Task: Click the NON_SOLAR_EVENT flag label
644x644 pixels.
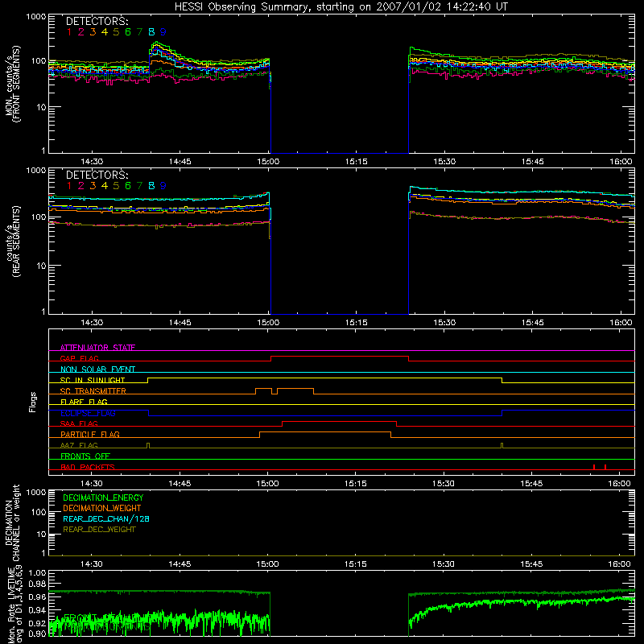Action: pyautogui.click(x=97, y=369)
